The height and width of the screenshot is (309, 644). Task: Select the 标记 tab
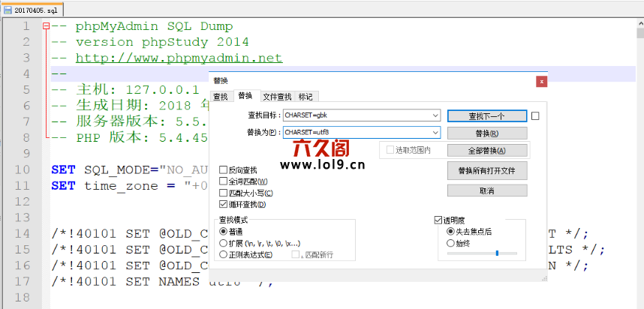[x=306, y=97]
